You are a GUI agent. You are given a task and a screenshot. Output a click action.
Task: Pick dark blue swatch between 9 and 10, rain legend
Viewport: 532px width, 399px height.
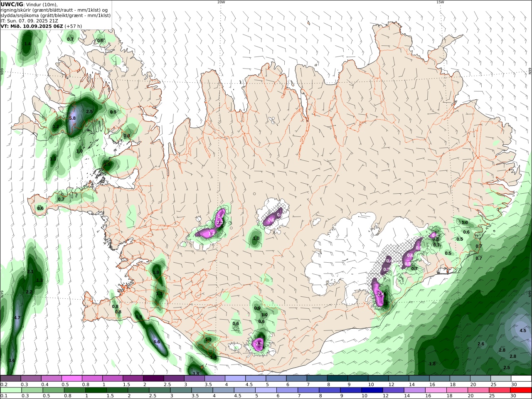351,390
